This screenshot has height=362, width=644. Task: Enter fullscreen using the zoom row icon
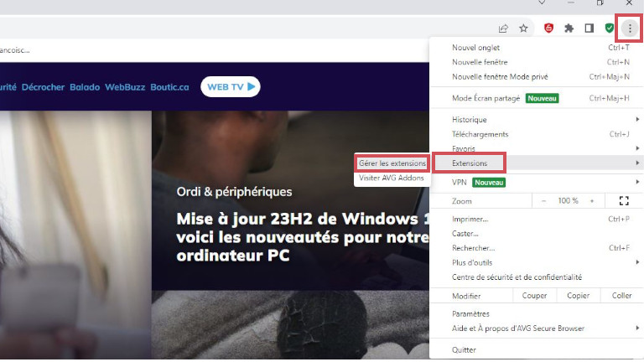click(623, 201)
